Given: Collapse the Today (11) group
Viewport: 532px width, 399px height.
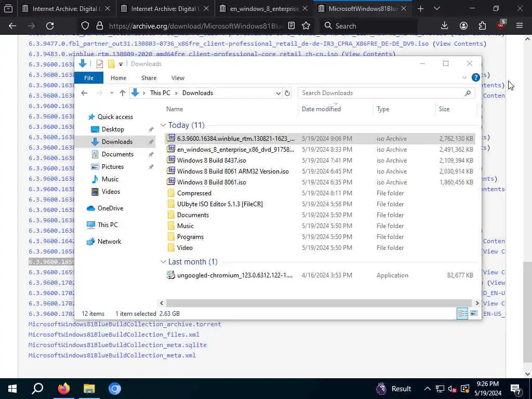Looking at the screenshot, I should coord(163,125).
